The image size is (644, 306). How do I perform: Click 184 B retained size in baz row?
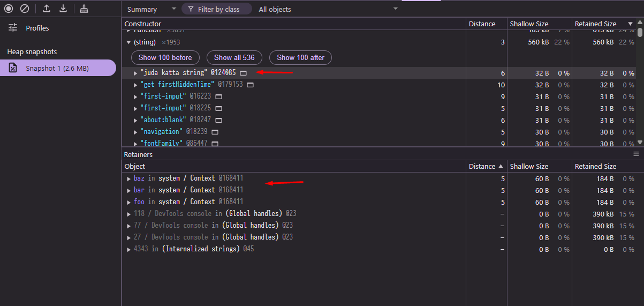point(605,178)
